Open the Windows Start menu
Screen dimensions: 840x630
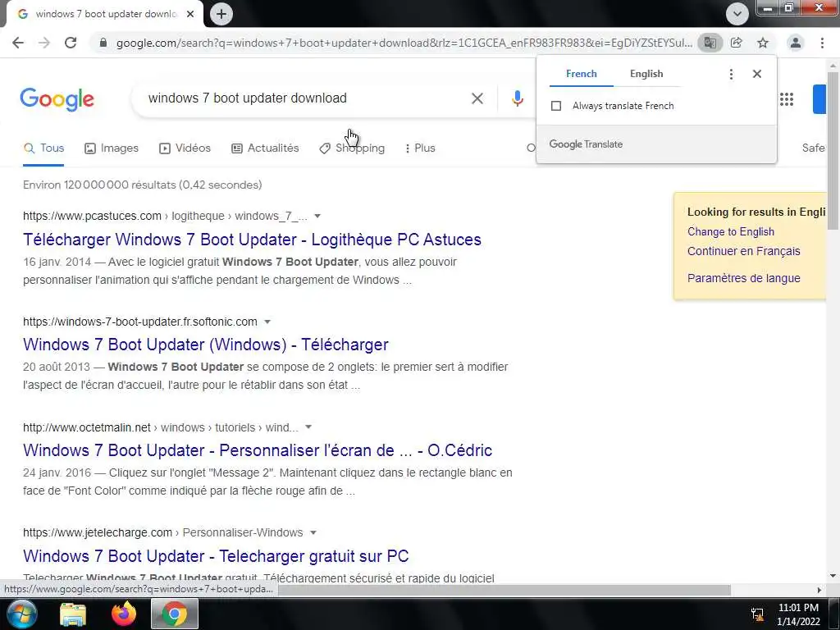coord(21,614)
